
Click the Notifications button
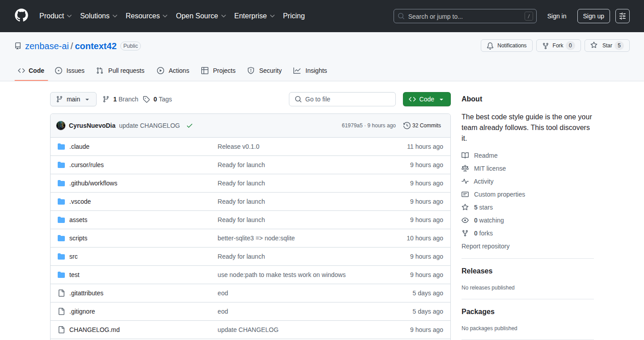(x=507, y=46)
